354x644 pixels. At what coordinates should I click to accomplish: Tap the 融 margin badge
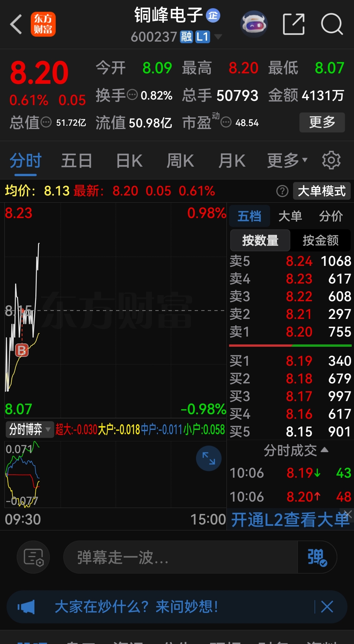187,37
